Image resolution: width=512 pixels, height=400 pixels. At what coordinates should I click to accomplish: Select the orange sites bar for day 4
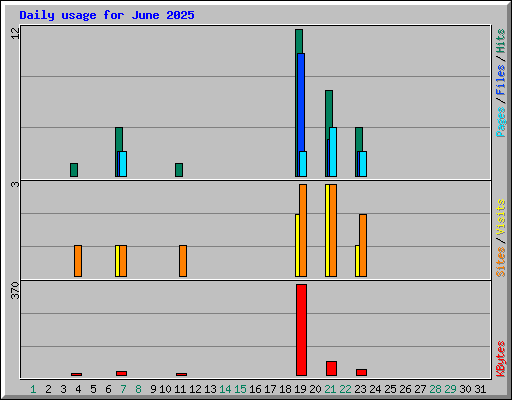tap(78, 261)
